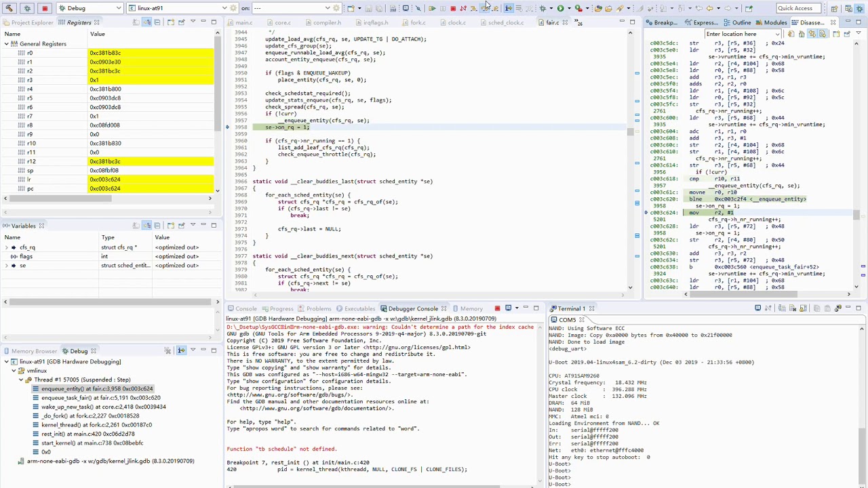
Task: Select the COM5 terminal tab
Action: (x=567, y=320)
